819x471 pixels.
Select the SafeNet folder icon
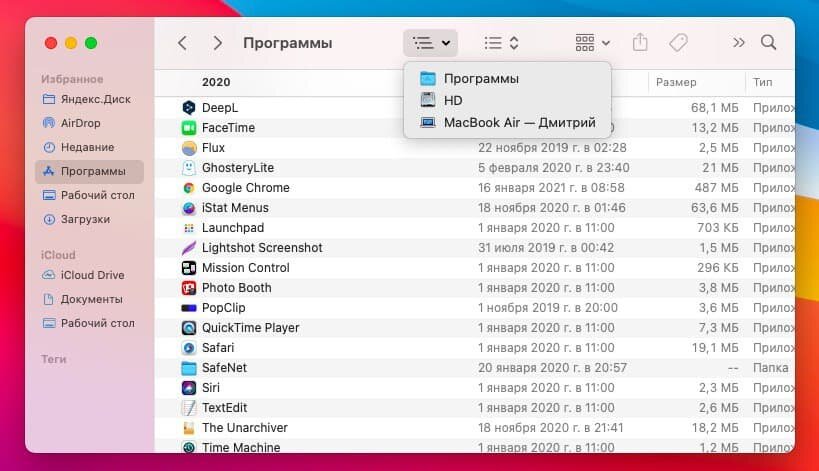tap(189, 368)
